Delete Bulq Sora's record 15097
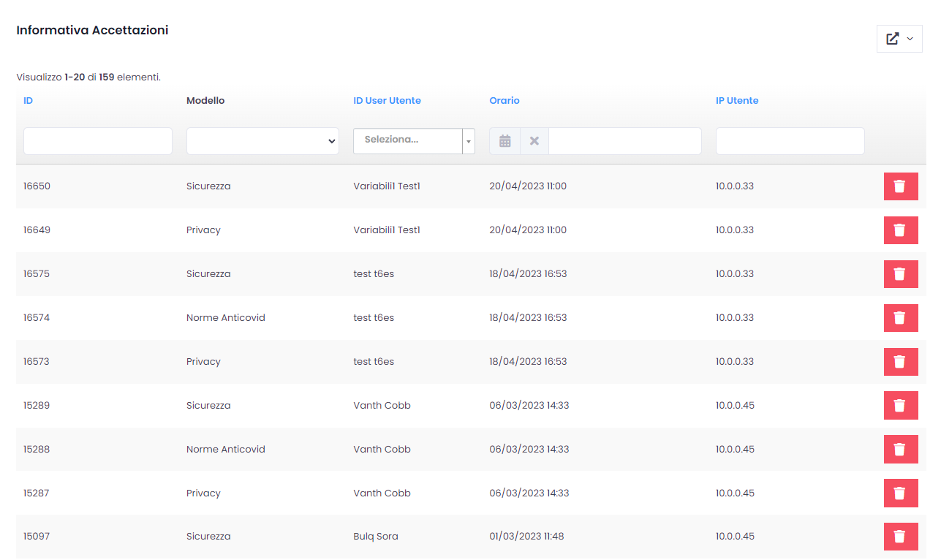Screen dimensions: 941x560 point(900,537)
